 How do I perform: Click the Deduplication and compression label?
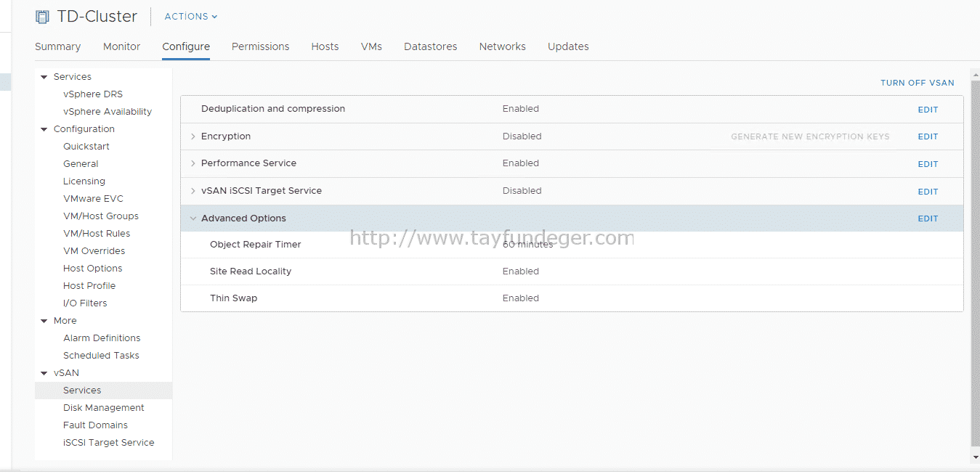tap(273, 109)
